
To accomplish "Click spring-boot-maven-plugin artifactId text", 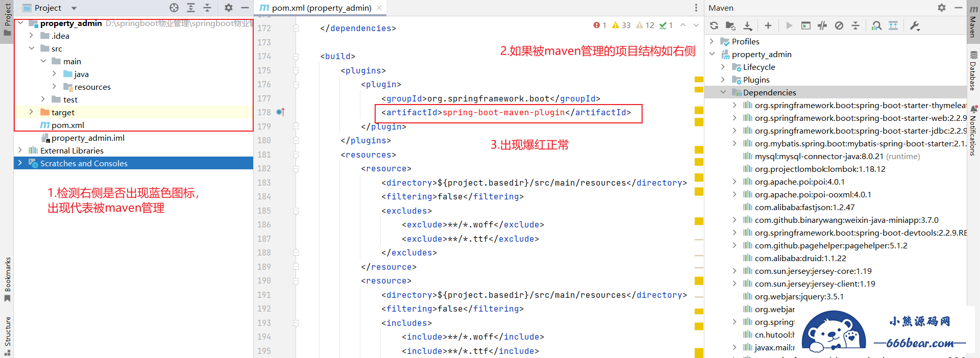I will (x=504, y=113).
